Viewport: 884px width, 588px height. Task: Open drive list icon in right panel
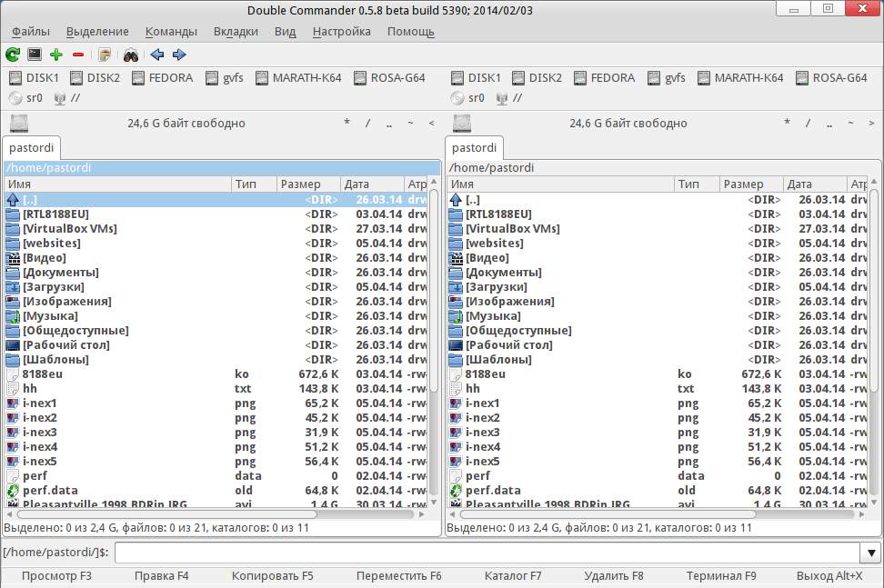pos(461,124)
